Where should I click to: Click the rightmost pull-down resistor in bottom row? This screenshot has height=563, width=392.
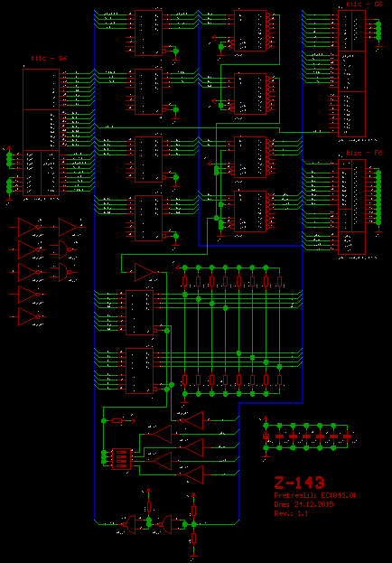(279, 380)
